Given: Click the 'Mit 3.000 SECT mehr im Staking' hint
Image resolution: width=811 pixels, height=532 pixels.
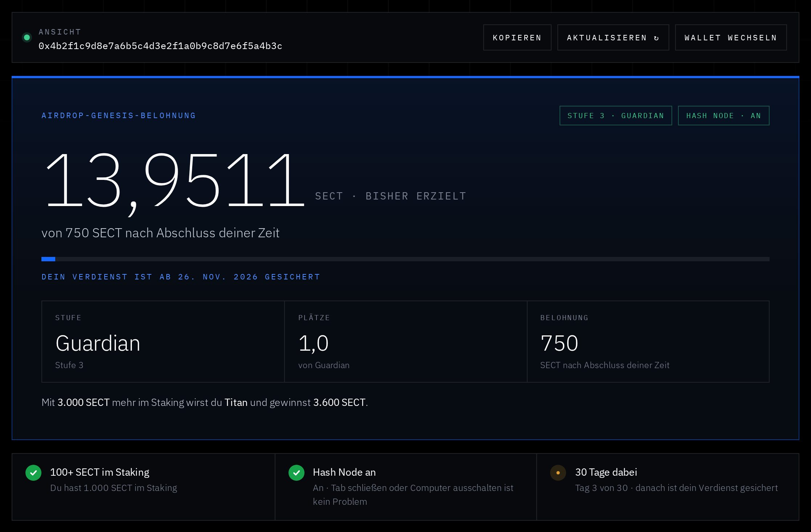Looking at the screenshot, I should [205, 402].
